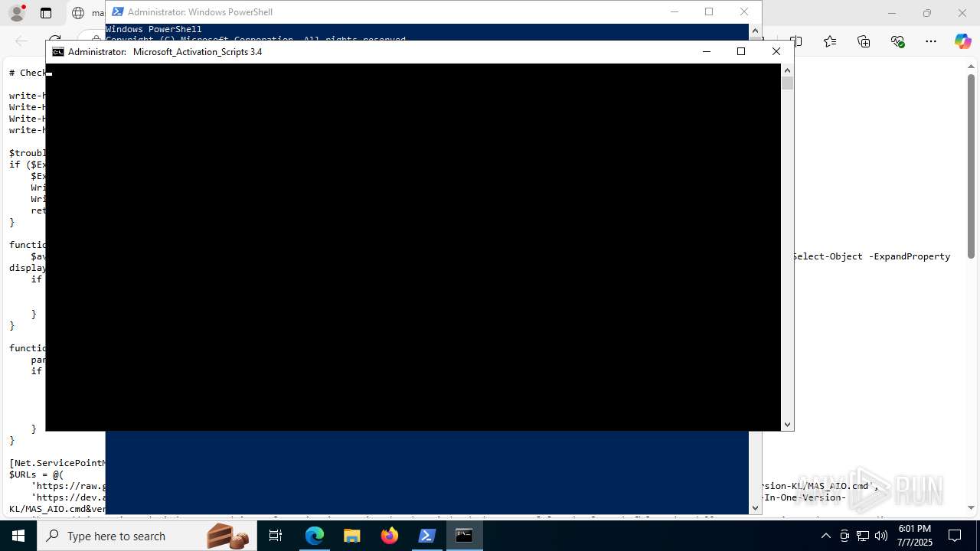The image size is (980, 551).
Task: Switch to Microsoft Edge on the taskbar
Action: (315, 536)
